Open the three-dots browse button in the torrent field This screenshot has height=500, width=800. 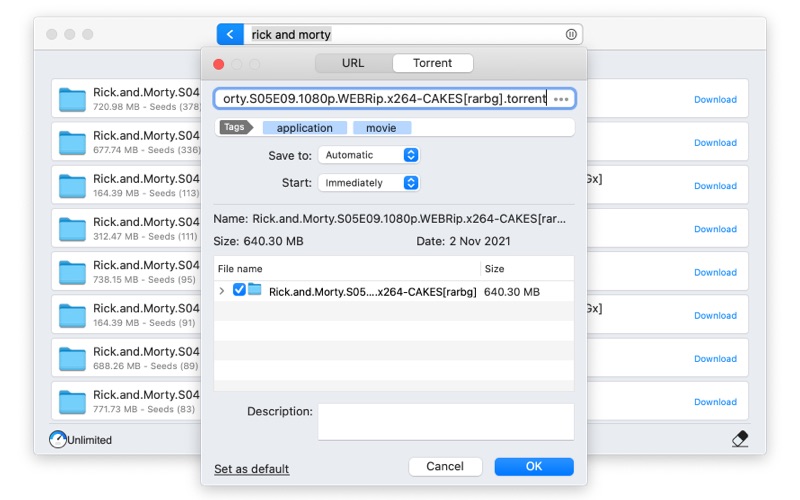561,99
